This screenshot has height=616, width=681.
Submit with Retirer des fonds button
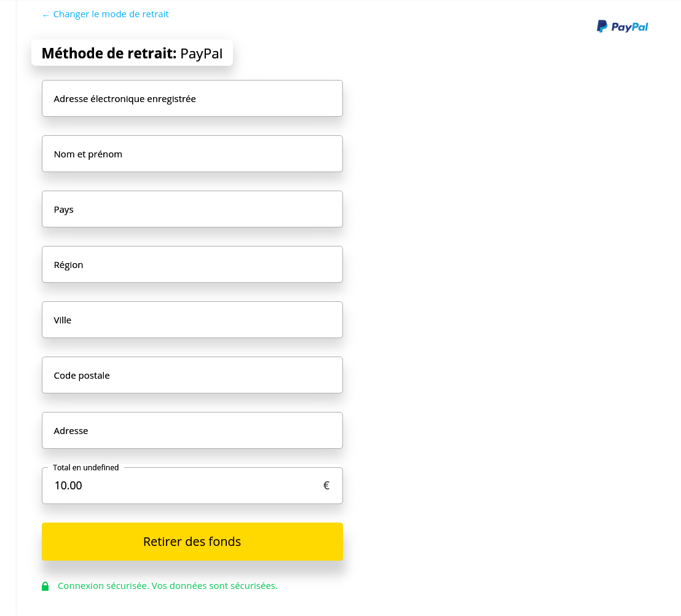coord(192,541)
